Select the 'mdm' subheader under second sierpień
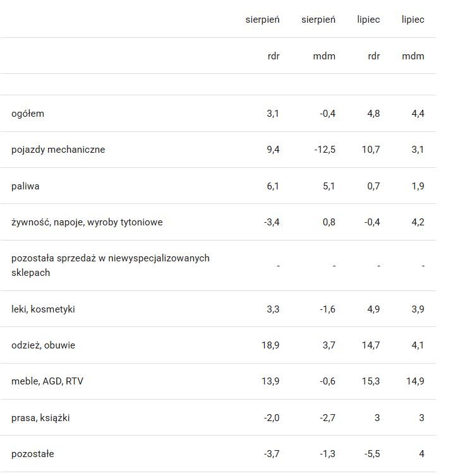Image resolution: width=453 pixels, height=476 pixels. pos(324,56)
